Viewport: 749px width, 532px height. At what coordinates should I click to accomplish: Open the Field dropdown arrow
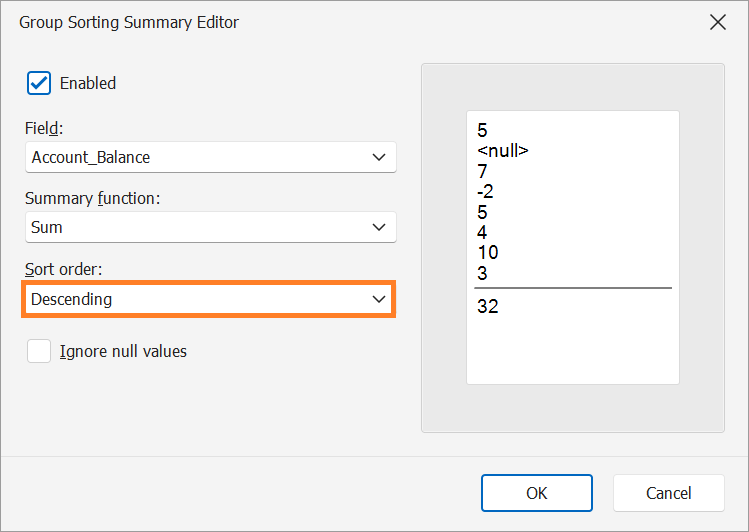[379, 157]
